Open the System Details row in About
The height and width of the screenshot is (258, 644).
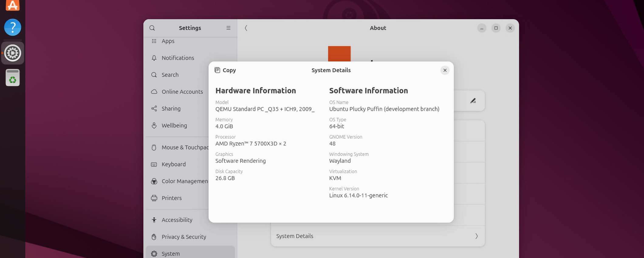[378, 236]
